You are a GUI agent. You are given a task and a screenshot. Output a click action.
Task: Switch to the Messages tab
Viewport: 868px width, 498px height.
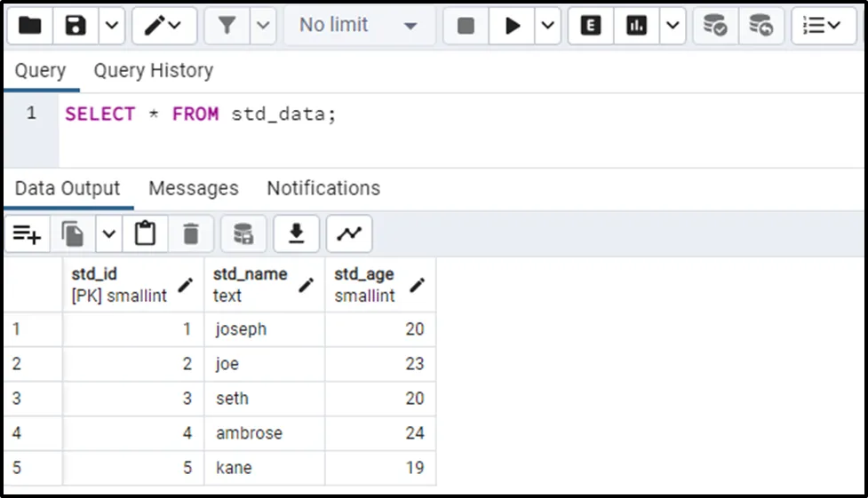coord(193,188)
